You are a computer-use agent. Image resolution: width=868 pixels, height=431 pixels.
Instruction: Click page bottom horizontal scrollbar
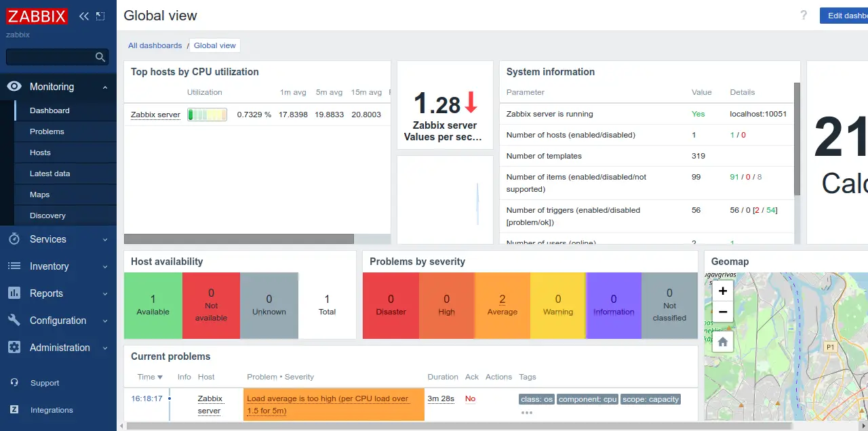459,426
